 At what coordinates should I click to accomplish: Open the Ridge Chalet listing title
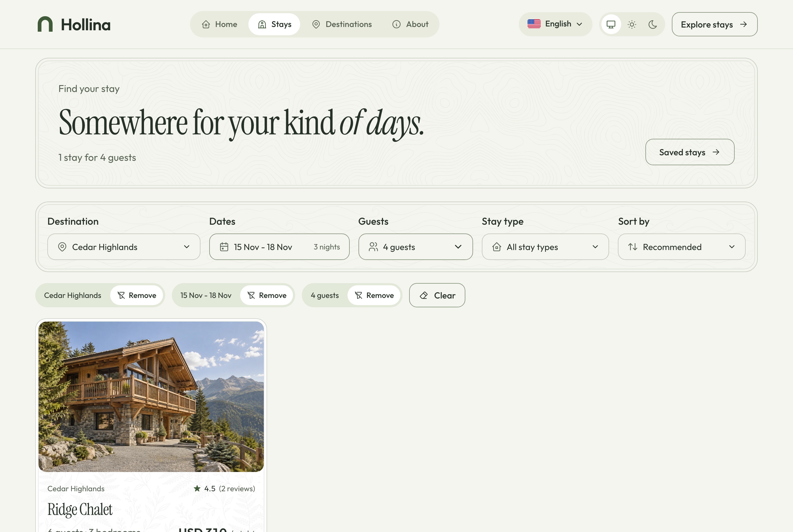(80, 510)
